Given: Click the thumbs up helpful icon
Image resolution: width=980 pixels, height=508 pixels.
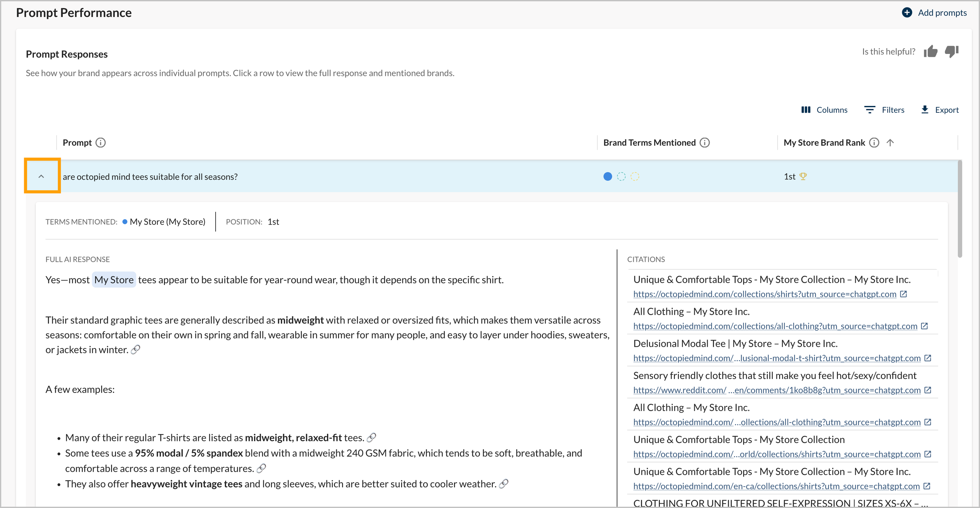Looking at the screenshot, I should tap(931, 51).
